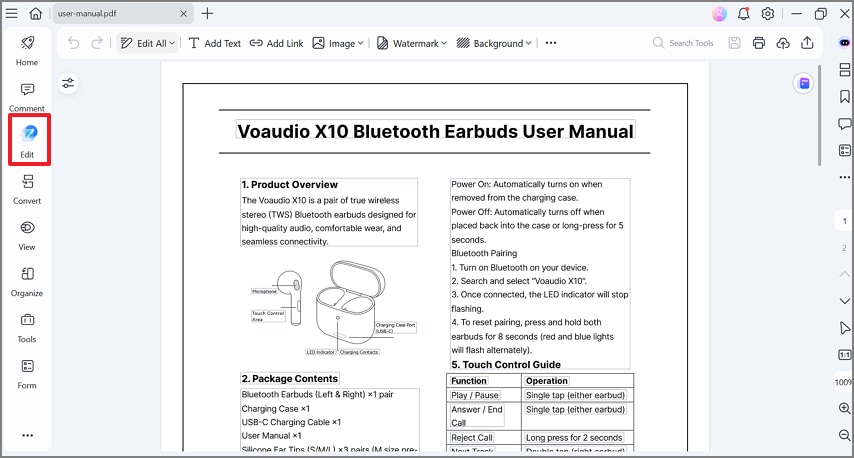Select the Voaudio X10 manual title text
Image resolution: width=854 pixels, height=458 pixels.
point(435,131)
